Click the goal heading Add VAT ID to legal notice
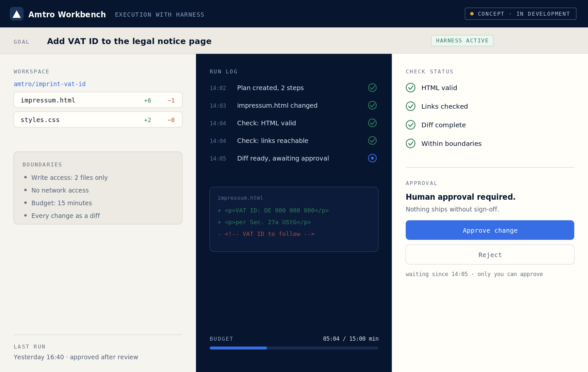This screenshot has height=372, width=588. click(x=129, y=41)
